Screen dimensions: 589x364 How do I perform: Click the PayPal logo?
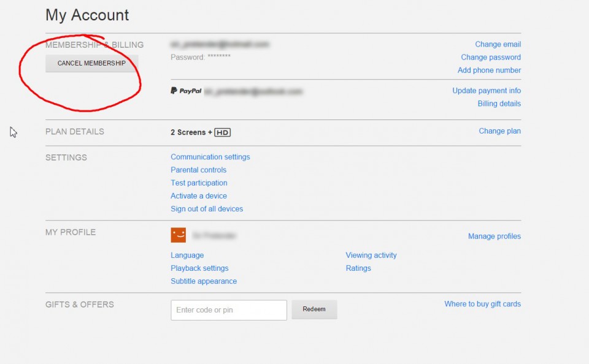coord(186,91)
